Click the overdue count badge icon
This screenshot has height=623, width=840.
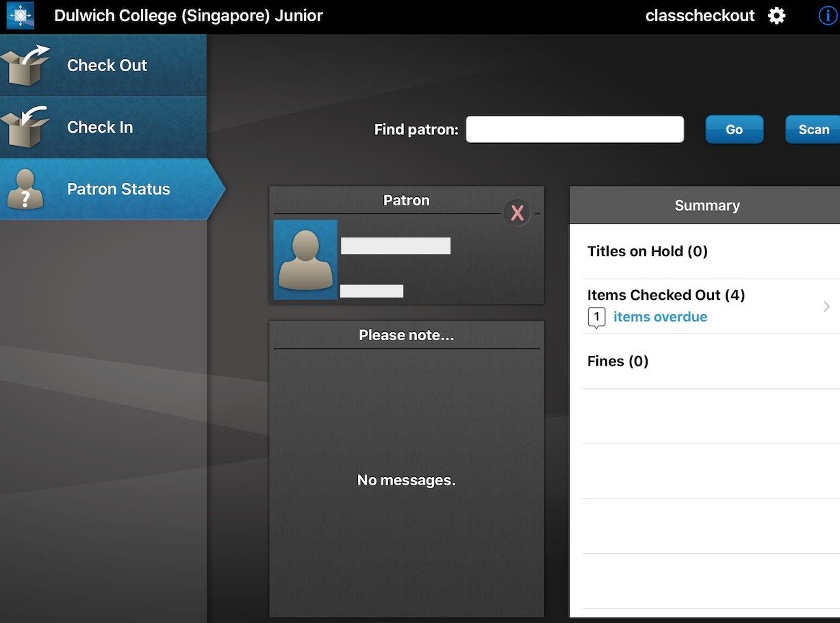597,318
